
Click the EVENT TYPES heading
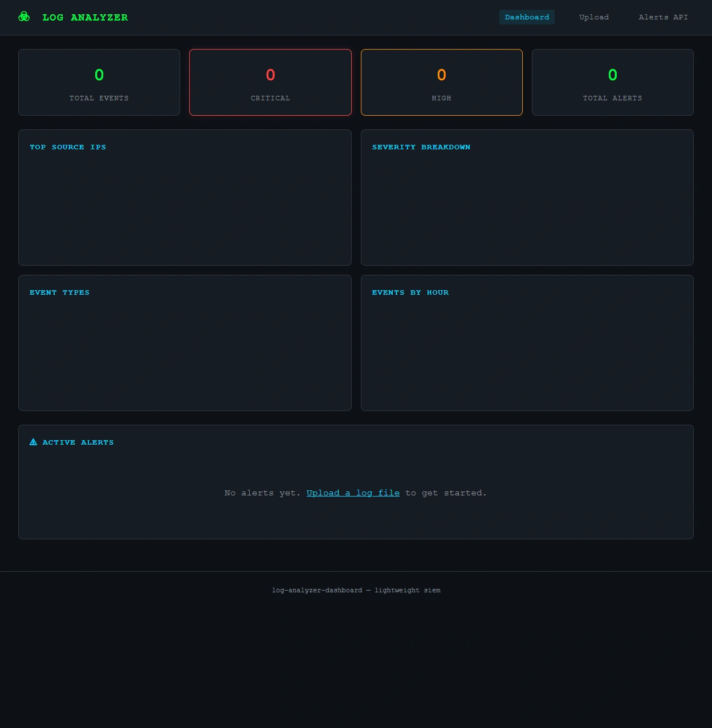(59, 292)
